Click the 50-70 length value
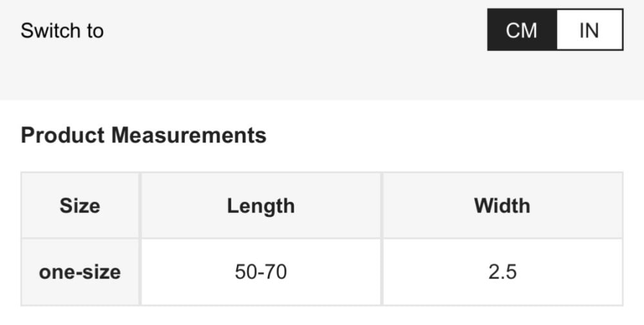Screen dimensions: 644x325 pos(261,271)
